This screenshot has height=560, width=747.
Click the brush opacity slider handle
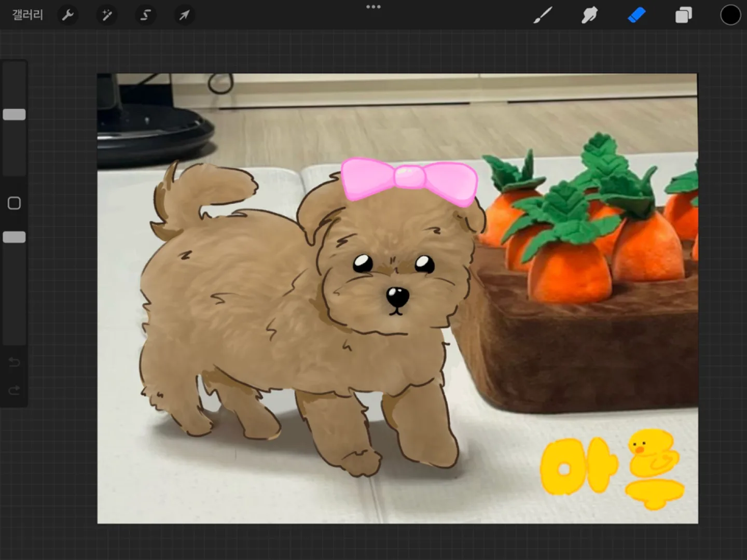[x=14, y=237]
